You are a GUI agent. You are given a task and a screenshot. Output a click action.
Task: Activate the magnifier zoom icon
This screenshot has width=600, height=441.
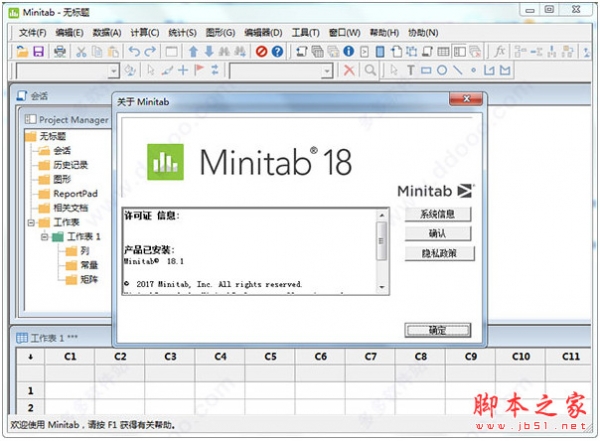(370, 70)
